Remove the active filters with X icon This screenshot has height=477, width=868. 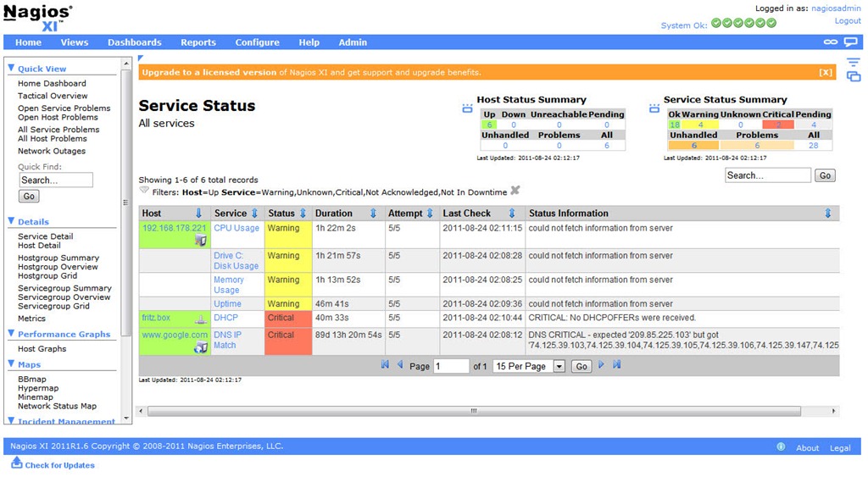(x=515, y=191)
